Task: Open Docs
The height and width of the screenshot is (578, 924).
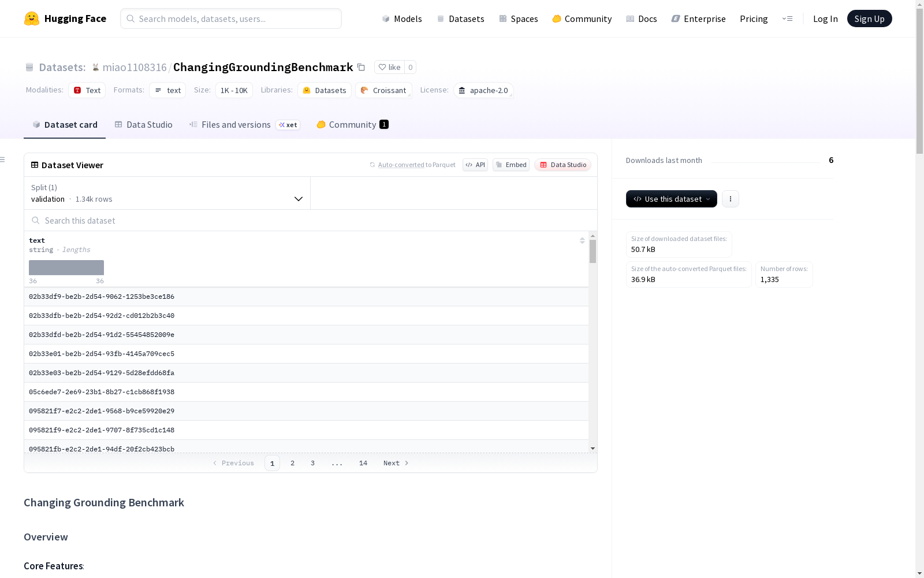Action: coord(641,18)
